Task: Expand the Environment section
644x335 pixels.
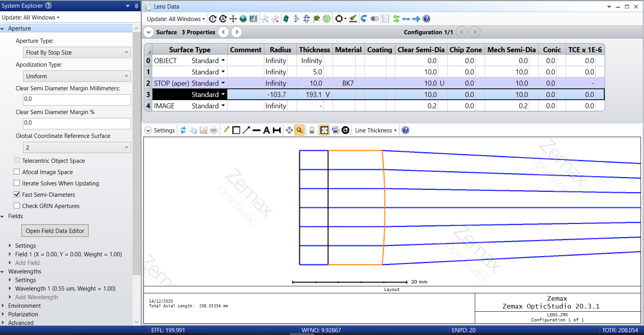Action: (x=3, y=306)
